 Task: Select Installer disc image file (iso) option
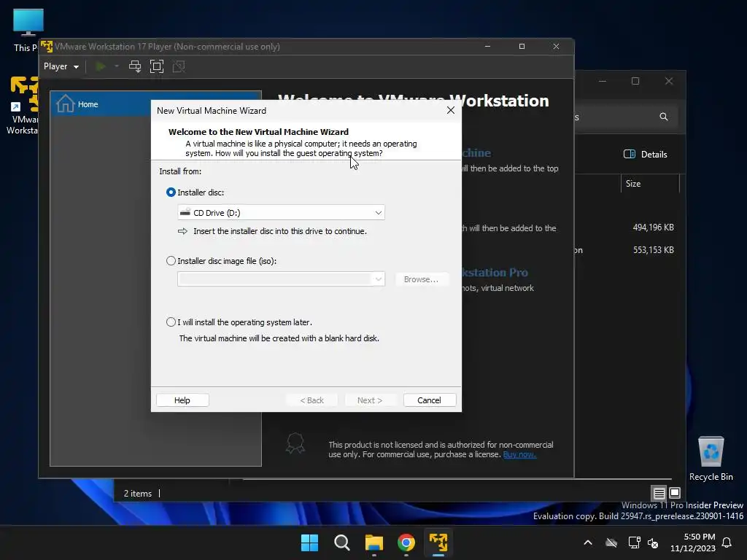click(x=171, y=261)
